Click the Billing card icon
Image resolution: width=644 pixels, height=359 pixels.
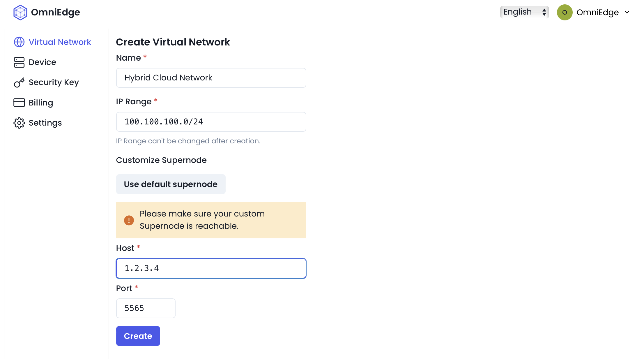(19, 103)
